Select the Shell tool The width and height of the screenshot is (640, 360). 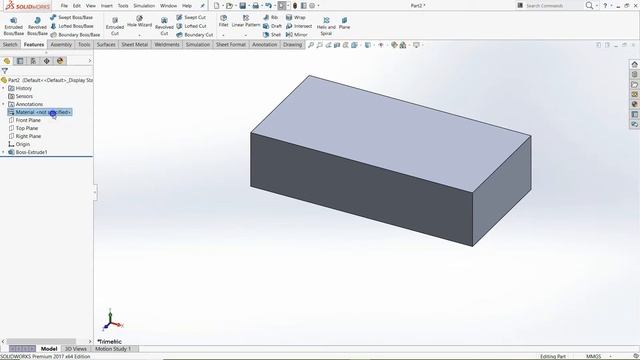[272, 35]
